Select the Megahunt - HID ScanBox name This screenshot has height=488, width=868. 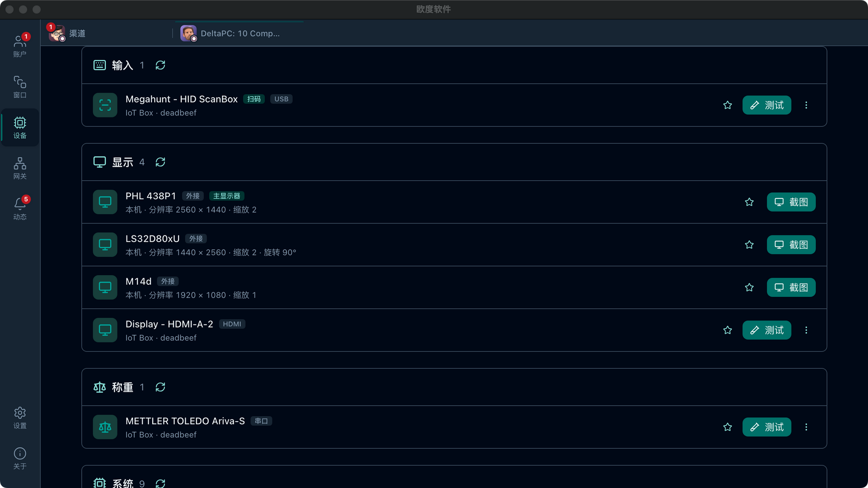(181, 99)
